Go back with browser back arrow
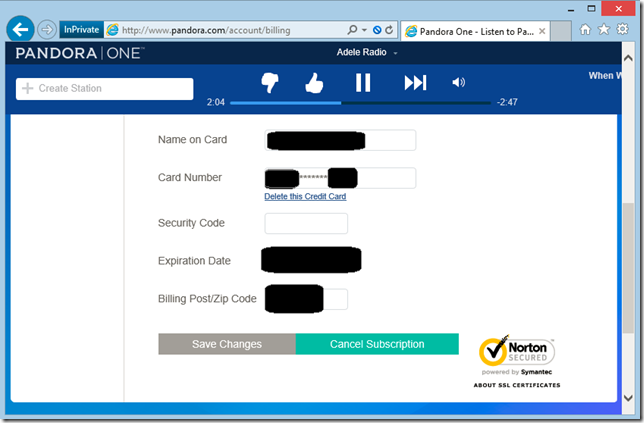The image size is (644, 423). 20,29
